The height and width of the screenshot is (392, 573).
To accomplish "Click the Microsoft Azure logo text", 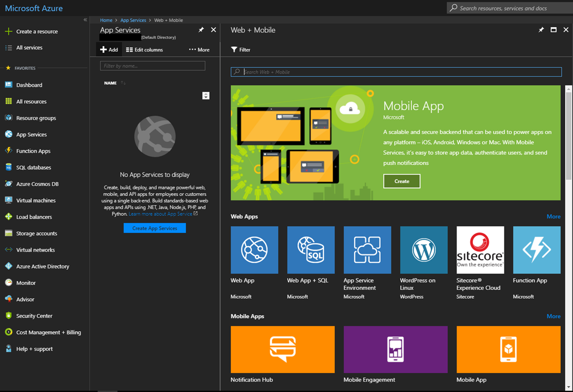I will [33, 8].
